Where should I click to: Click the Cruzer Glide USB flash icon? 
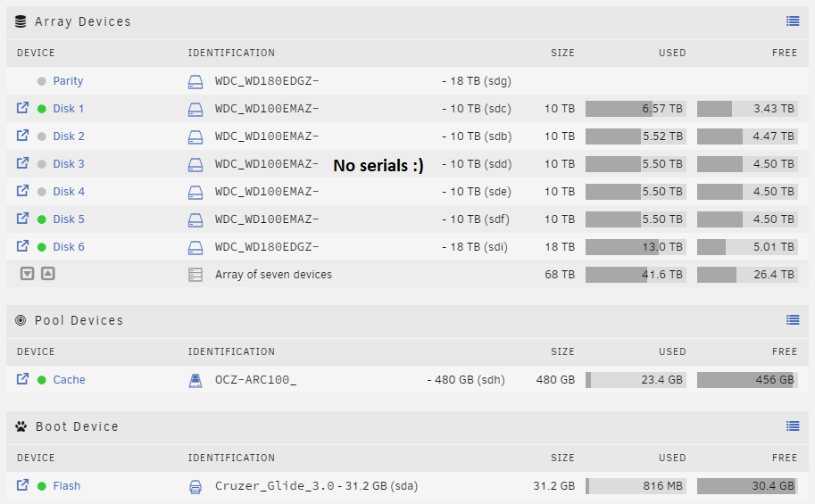coord(195,486)
